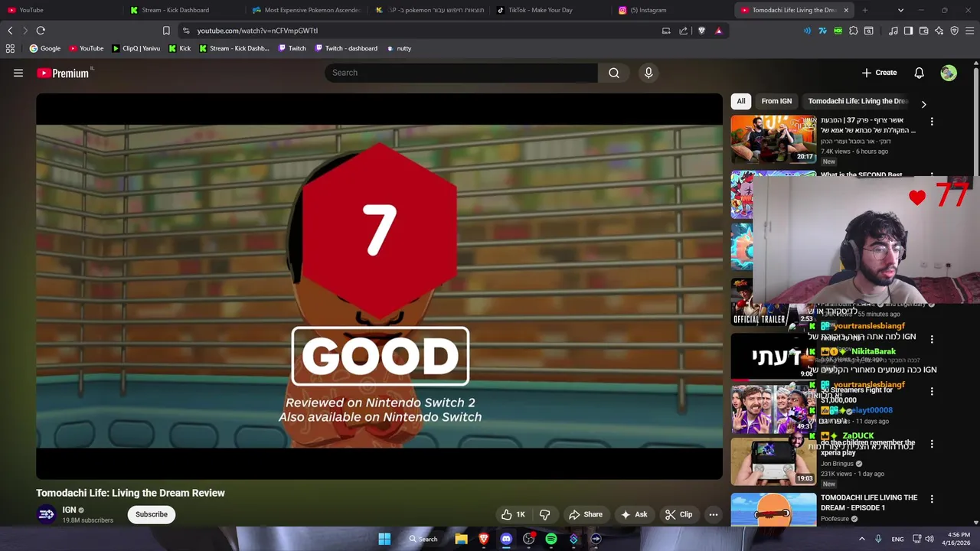Subscribe to the IGN channel
Image resolution: width=980 pixels, height=551 pixels.
point(152,514)
